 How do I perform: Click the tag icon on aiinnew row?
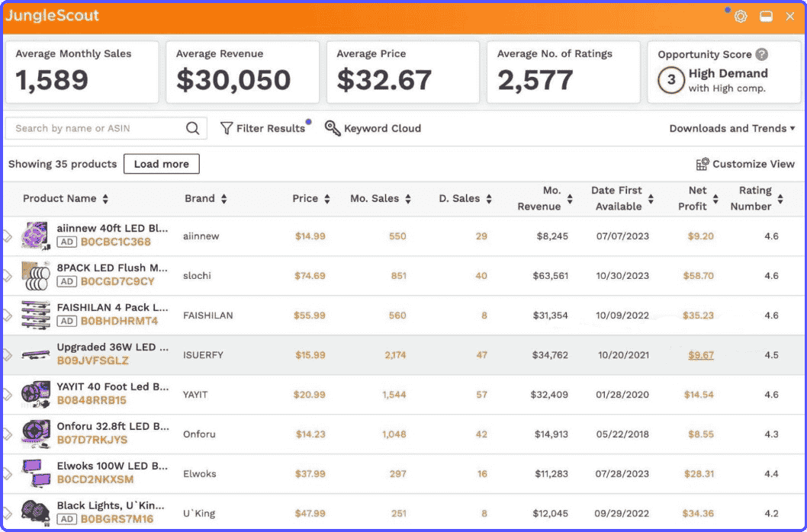tap(7, 236)
